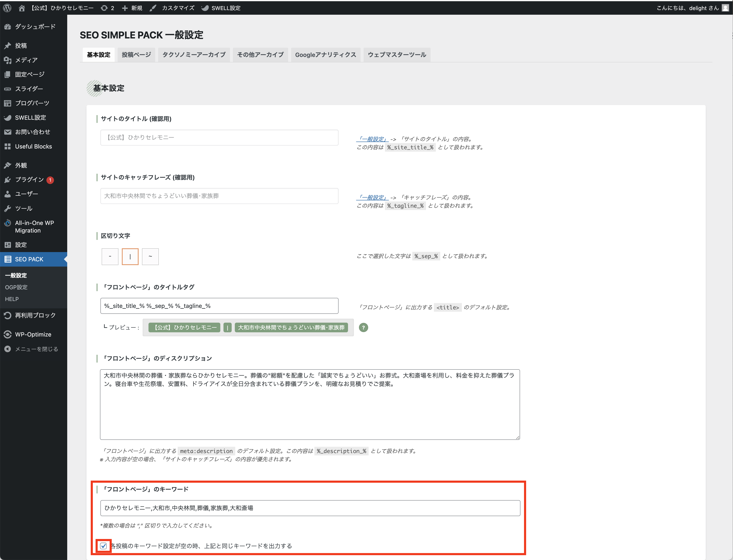Click the 【公式】ひかりセレモニー site name link
This screenshot has width=733, height=560.
pos(62,8)
